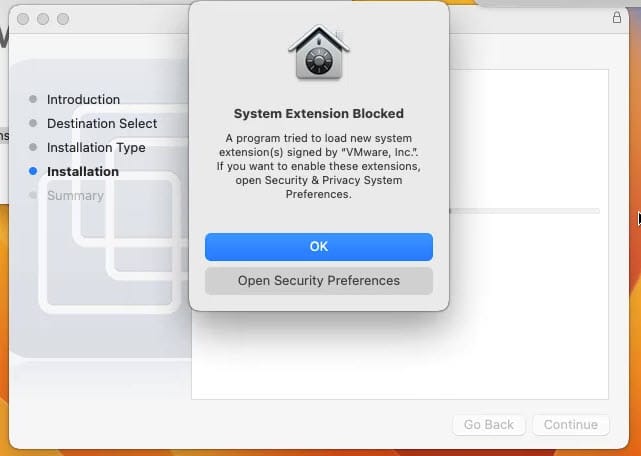The image size is (641, 456).
Task: Open Security Preferences from the dialog
Action: [319, 281]
